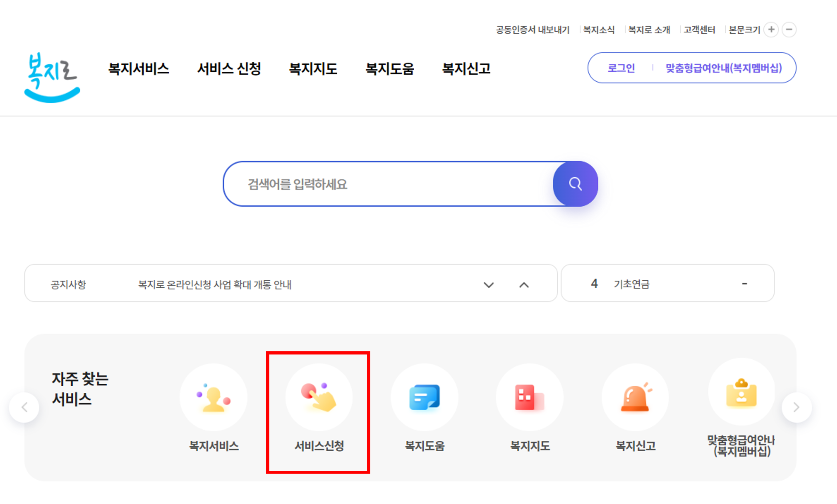This screenshot has width=837, height=504.
Task: Open the 복지서비스 top menu
Action: (x=139, y=68)
